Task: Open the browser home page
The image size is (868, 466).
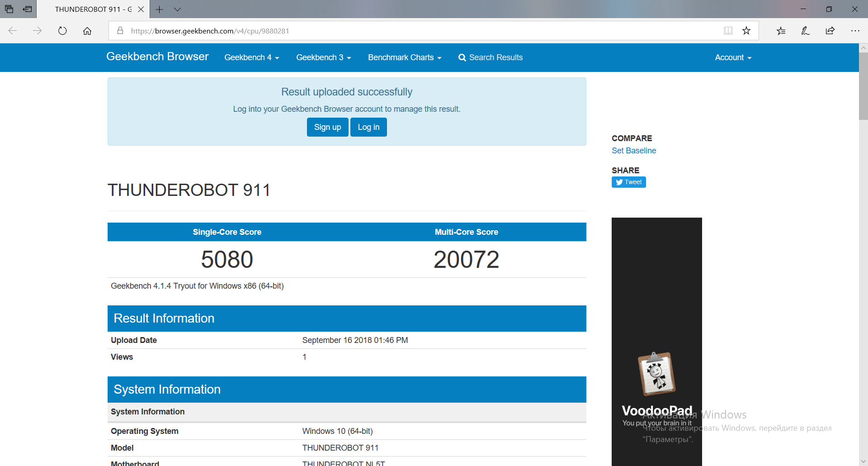Action: (x=87, y=31)
